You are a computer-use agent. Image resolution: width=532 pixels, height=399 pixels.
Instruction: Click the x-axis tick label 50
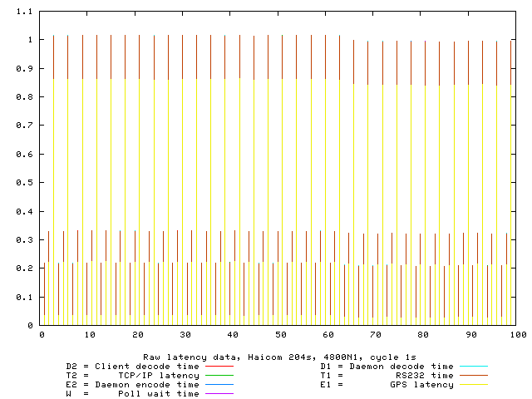coord(279,334)
